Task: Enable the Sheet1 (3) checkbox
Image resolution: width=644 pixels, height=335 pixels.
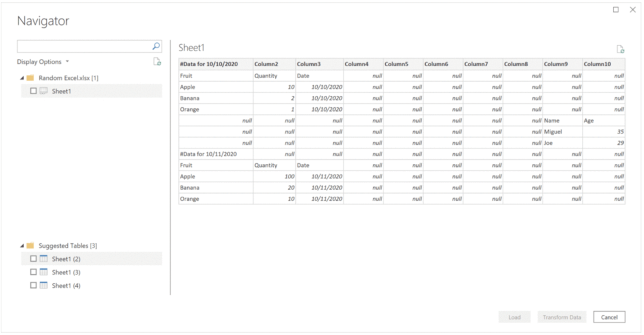Action: (x=33, y=272)
